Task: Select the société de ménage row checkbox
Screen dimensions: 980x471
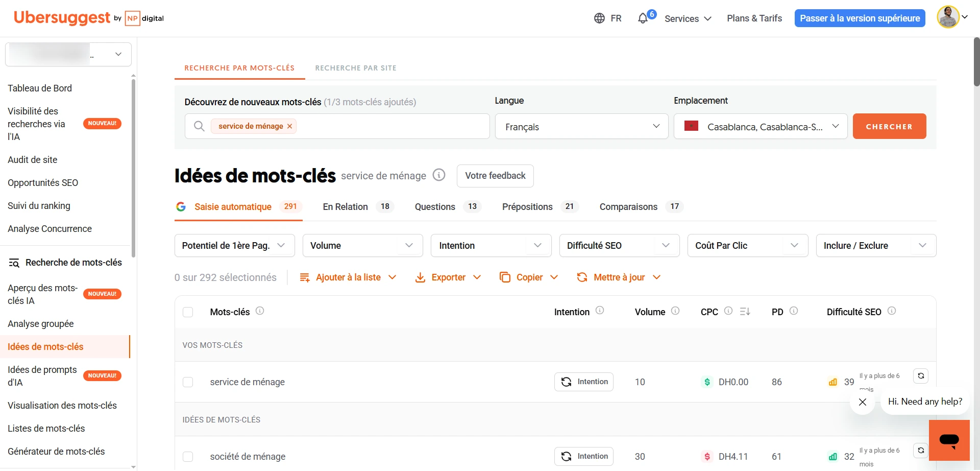Action: 188,457
